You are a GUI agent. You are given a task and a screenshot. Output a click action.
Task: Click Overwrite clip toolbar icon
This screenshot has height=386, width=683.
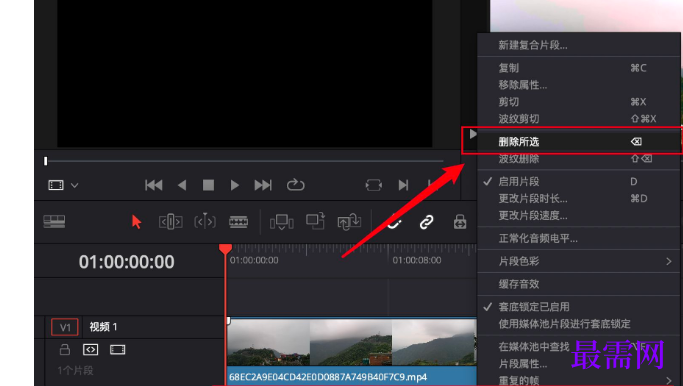click(x=315, y=220)
